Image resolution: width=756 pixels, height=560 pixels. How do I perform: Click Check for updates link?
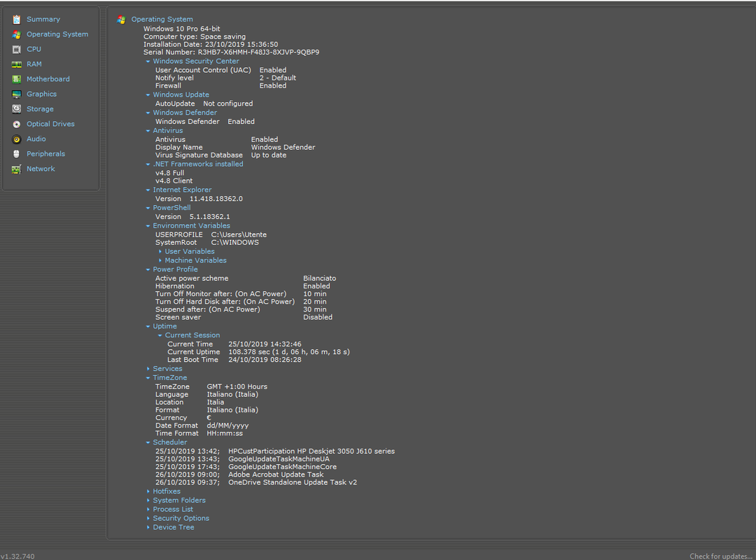click(720, 556)
